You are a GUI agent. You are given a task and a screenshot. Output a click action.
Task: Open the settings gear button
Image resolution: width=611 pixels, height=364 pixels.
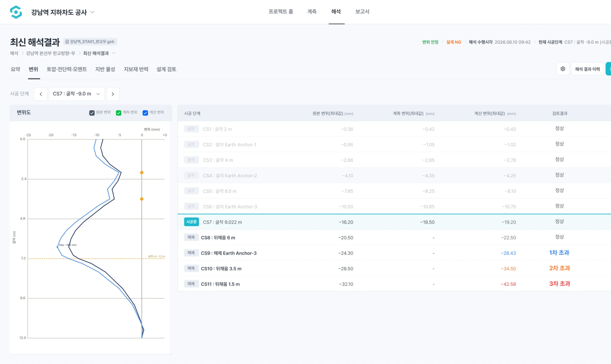coord(563,69)
